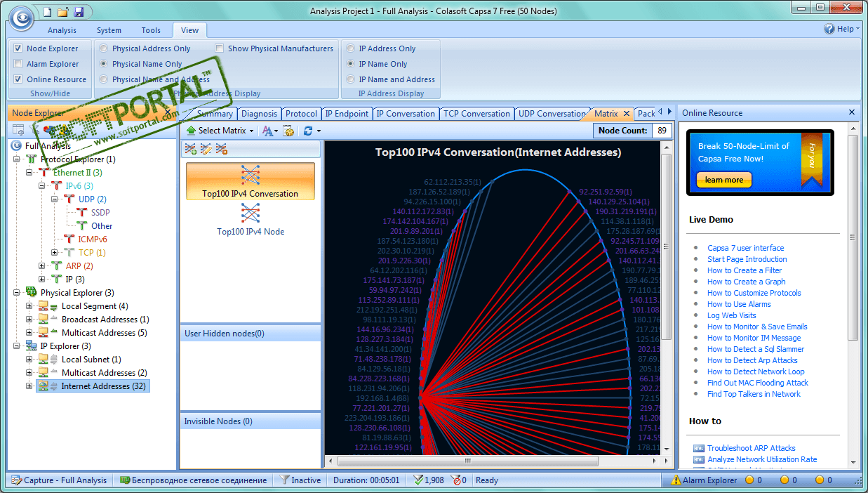868x493 pixels.
Task: Click the first icon in Node Explorer toolbar
Action: pos(18,130)
